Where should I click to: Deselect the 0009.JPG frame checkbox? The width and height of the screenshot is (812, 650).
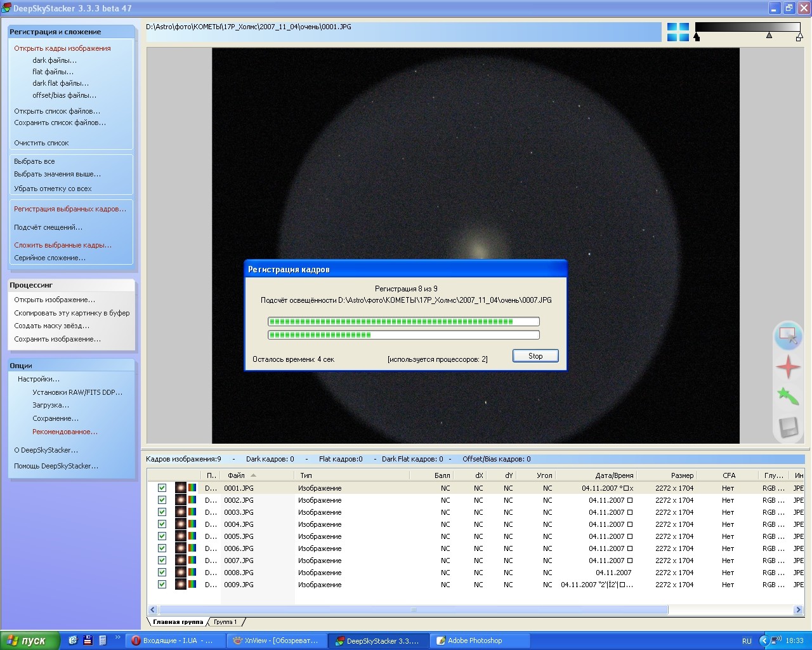click(162, 585)
